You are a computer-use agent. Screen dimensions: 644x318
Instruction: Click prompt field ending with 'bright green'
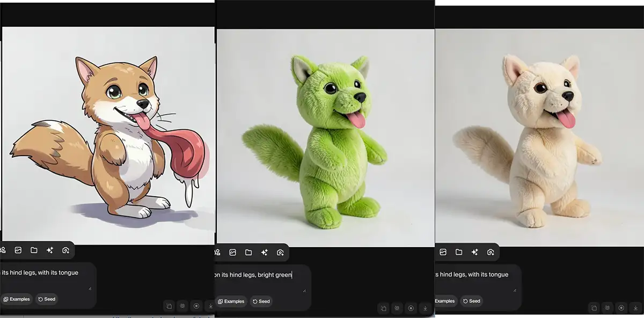point(258,279)
